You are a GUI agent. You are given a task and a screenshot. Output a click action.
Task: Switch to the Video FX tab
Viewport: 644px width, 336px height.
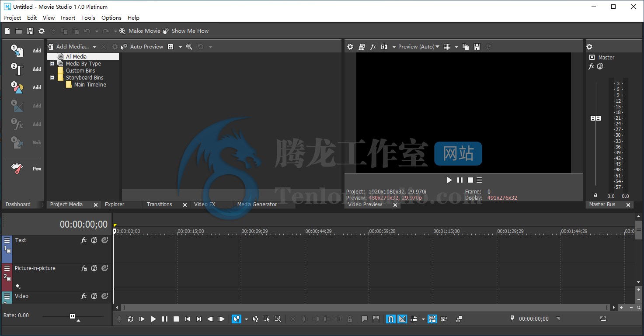[x=205, y=204]
